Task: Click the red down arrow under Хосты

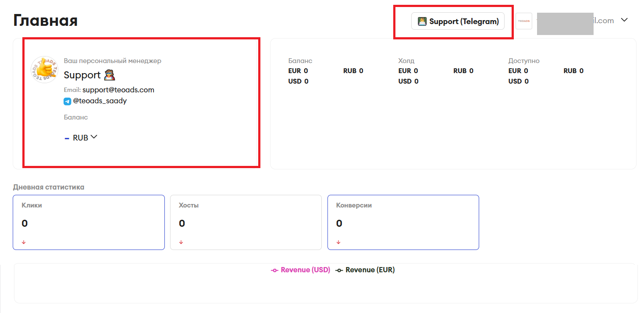Action: pyautogui.click(x=181, y=242)
